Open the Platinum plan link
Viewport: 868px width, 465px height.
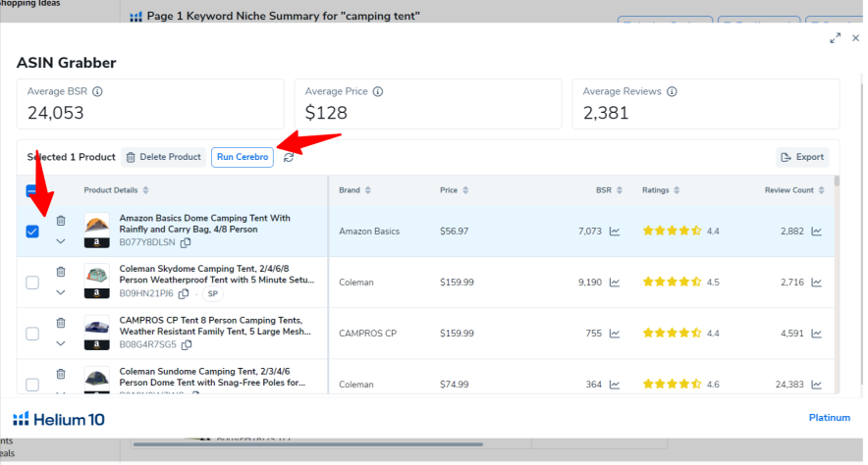tap(830, 418)
